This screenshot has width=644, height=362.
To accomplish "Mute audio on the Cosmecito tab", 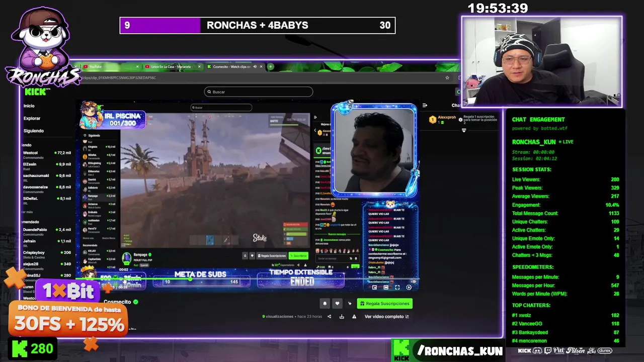I will coord(255,66).
